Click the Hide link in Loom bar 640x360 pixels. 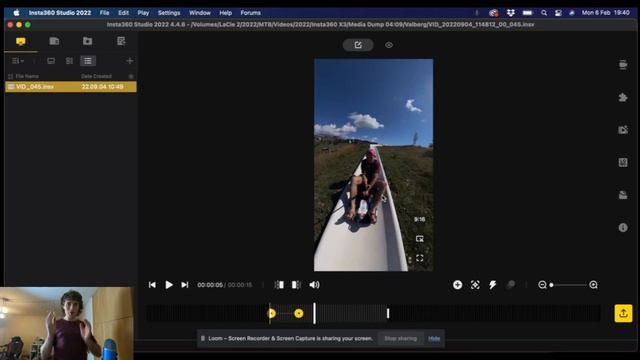[434, 338]
